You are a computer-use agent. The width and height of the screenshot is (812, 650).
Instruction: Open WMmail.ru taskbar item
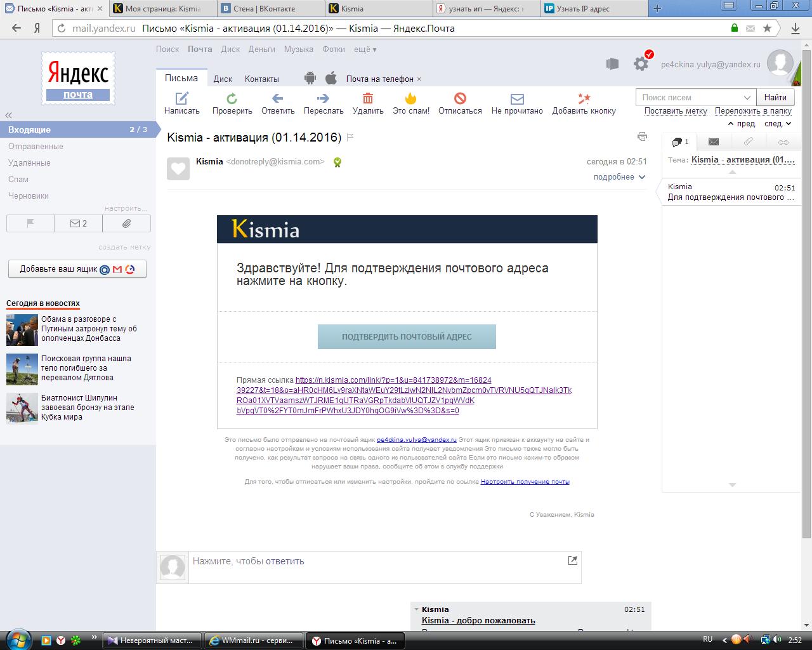pos(254,640)
